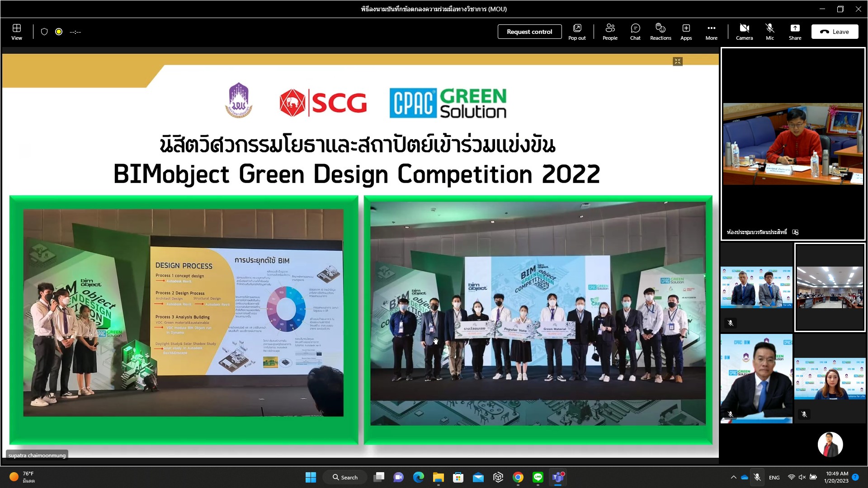Viewport: 868px width, 488px height.
Task: Click the OneDrive cloud tray icon
Action: click(x=744, y=477)
